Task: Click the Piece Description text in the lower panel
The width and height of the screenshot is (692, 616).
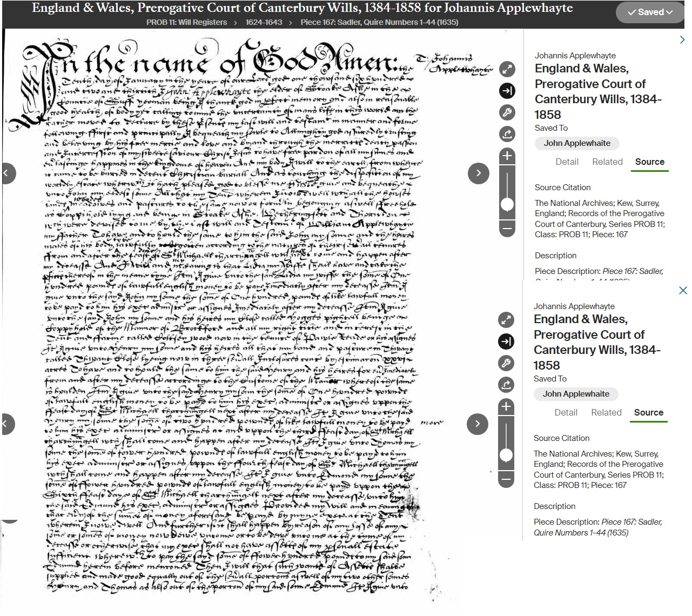Action: click(597, 527)
